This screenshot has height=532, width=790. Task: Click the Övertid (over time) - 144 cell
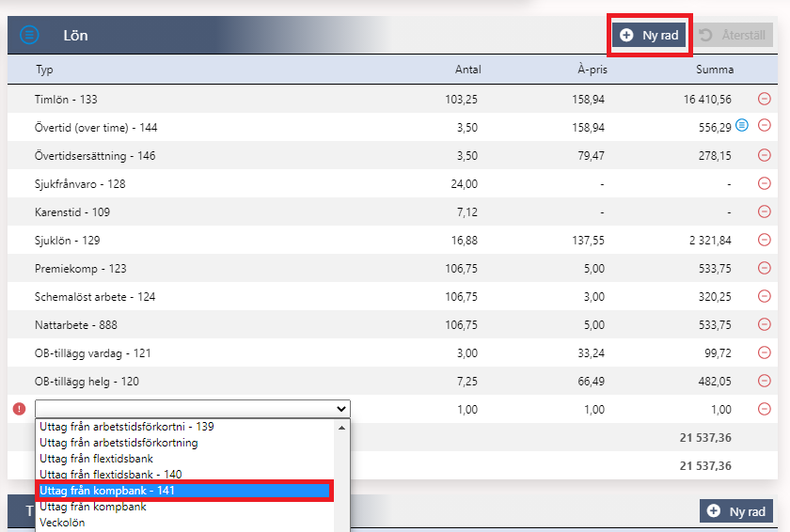(96, 127)
